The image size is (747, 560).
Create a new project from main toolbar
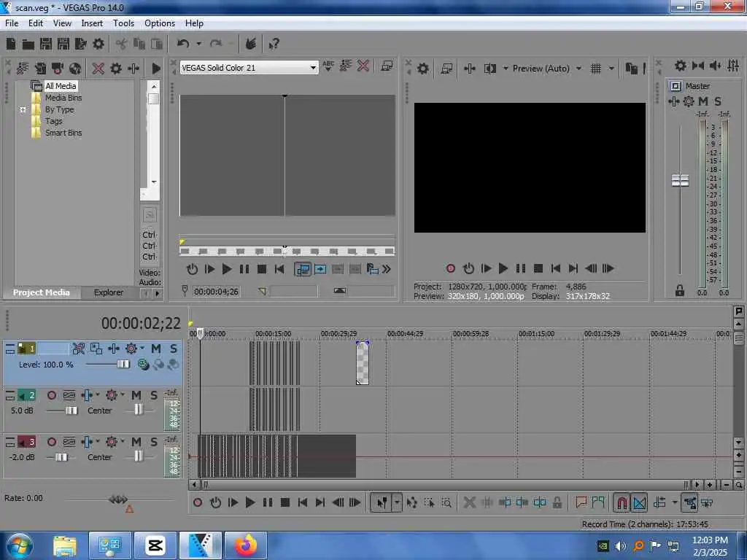click(x=11, y=44)
